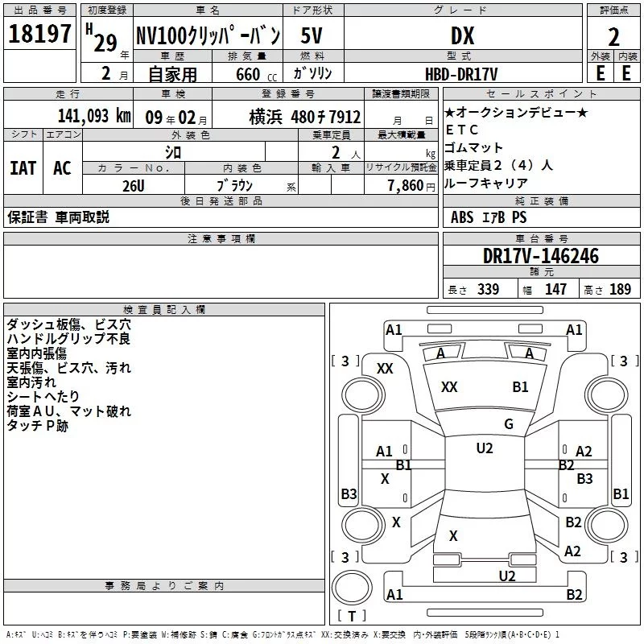Image resolution: width=644 pixels, height=644 pixels.
Task: Select the note 室内汚れ
Action: [x=31, y=382]
